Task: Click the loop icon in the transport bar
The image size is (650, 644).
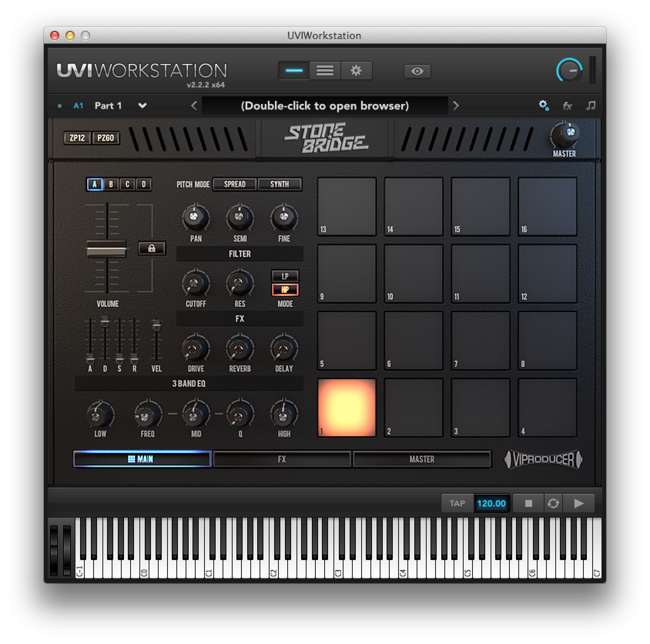Action: click(553, 503)
